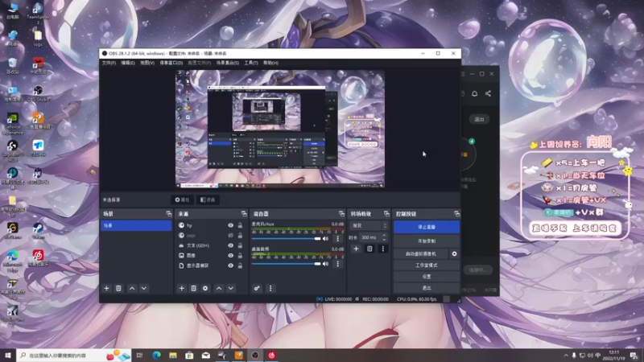Open the 帮助(H) menu
Screen dimensions: 644x362
pos(270,63)
